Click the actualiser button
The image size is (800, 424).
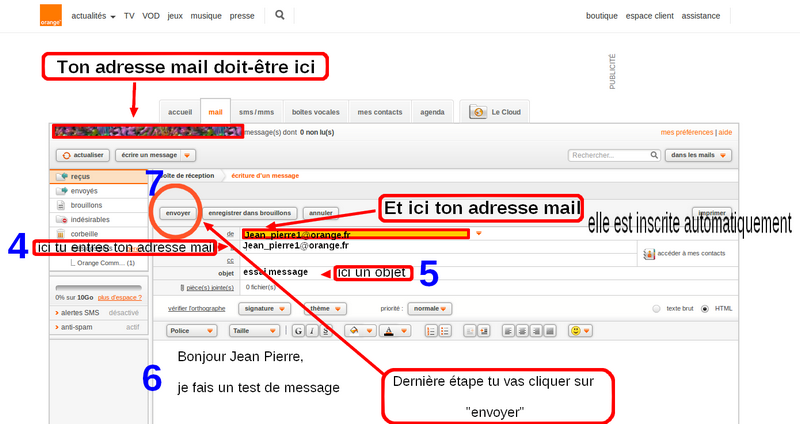click(83, 155)
